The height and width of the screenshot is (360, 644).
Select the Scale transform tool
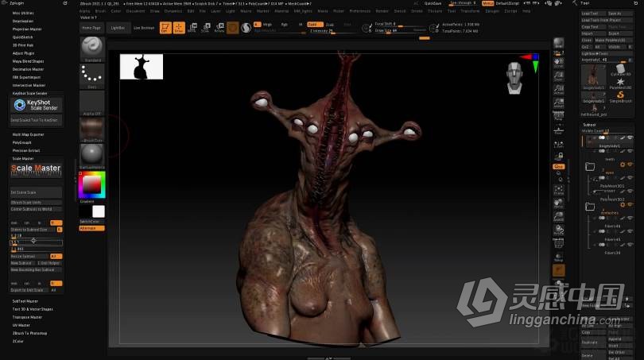[x=206, y=28]
